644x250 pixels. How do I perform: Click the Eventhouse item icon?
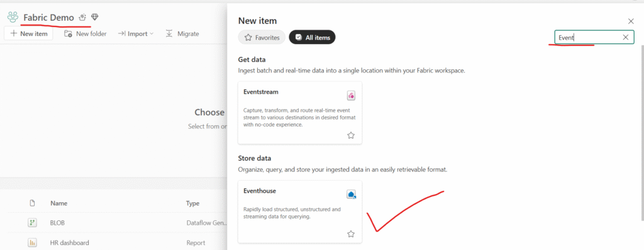tap(351, 195)
